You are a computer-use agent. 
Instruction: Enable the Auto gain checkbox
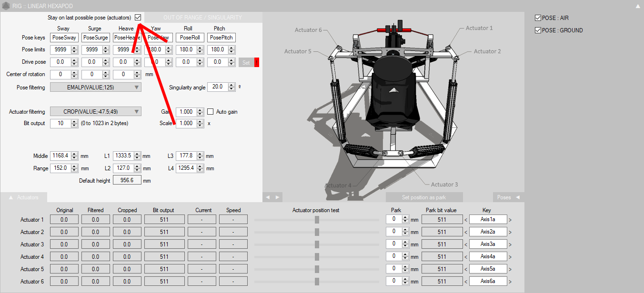211,112
